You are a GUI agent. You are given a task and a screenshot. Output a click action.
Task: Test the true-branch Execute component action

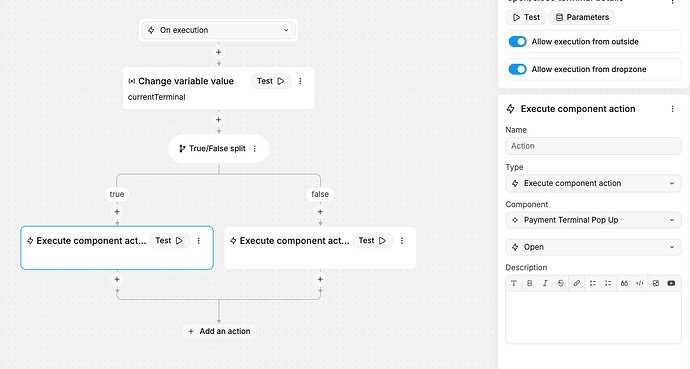169,241
